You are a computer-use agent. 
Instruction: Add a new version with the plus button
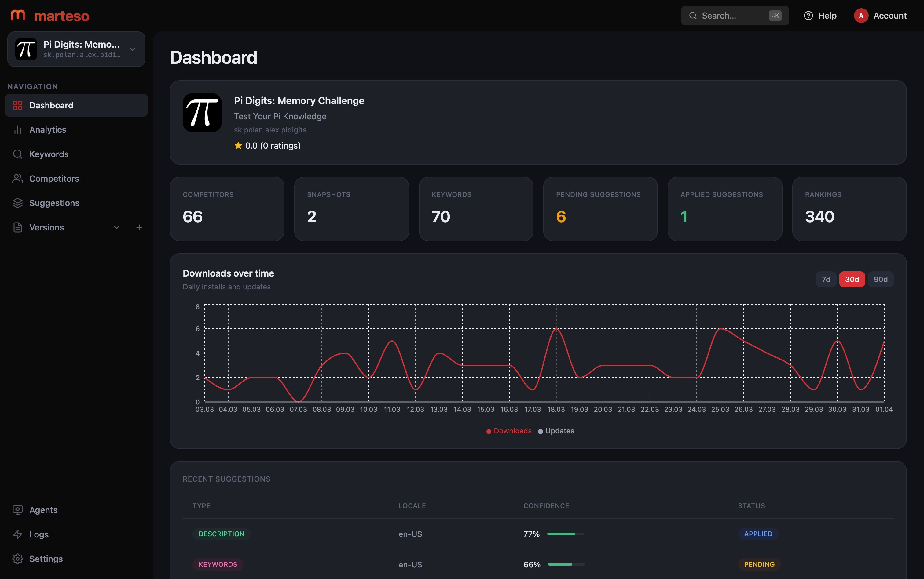tap(139, 227)
